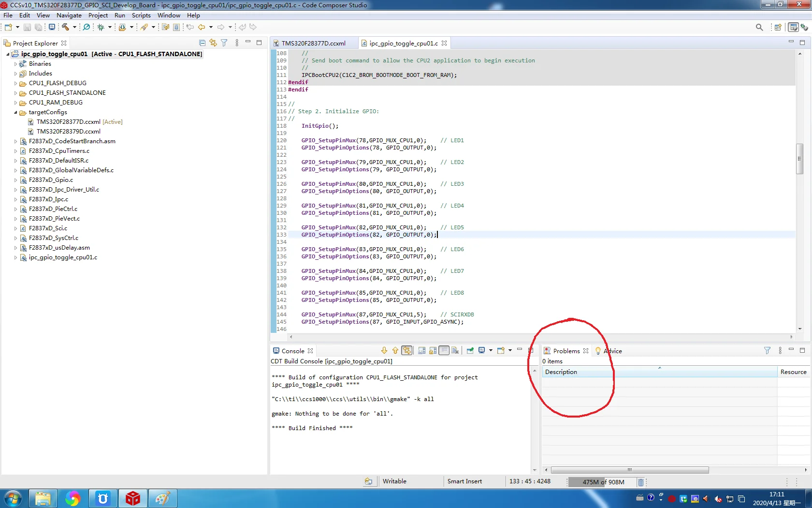Image resolution: width=812 pixels, height=508 pixels.
Task: Click the Build hammer icon
Action: (x=65, y=27)
